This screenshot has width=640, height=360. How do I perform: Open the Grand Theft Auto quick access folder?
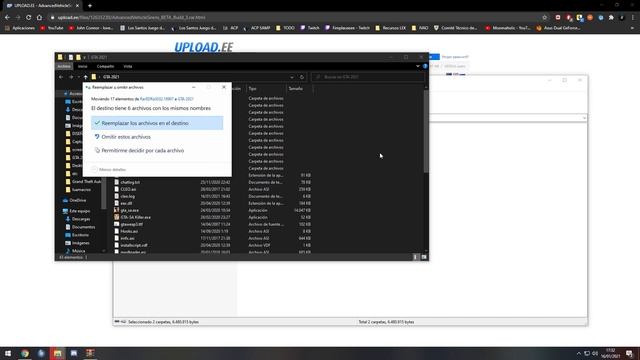(86, 182)
